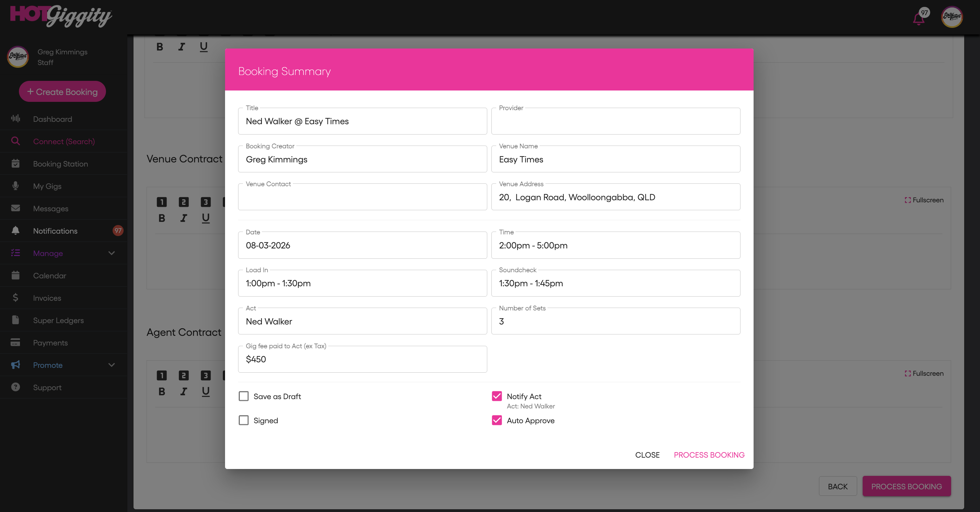Click the Payments card icon

(x=15, y=342)
